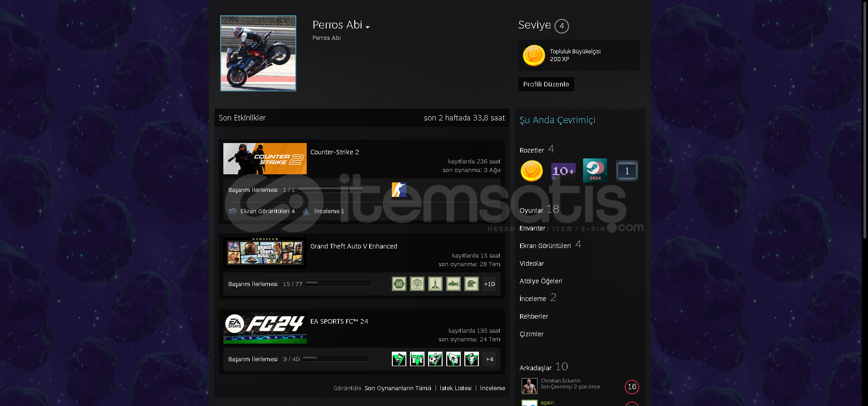
Task: Click the Counter-Strike 2 achievement icon
Action: [x=399, y=190]
